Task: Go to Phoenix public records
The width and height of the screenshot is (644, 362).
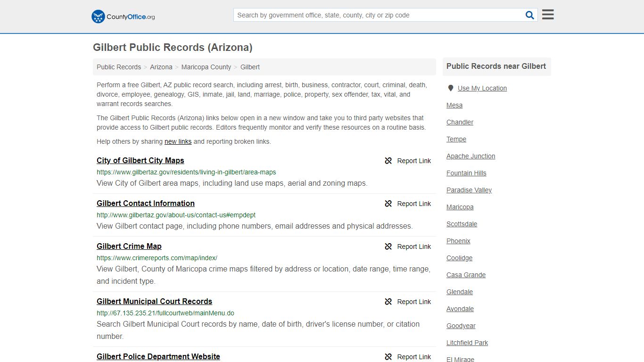Action: pyautogui.click(x=458, y=241)
